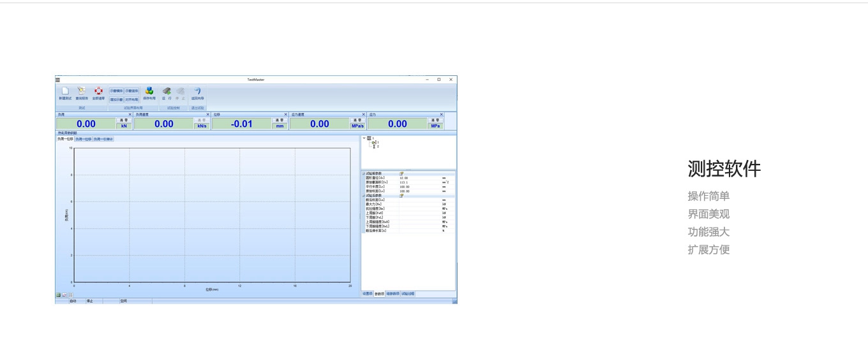This screenshot has width=868, height=357.
Task: Open the 查询报表 report query icon
Action: 82,91
